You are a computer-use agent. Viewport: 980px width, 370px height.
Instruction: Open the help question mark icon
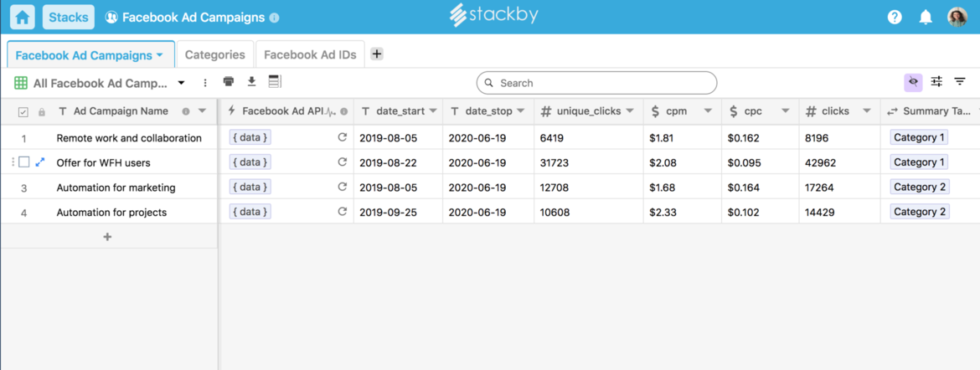[x=895, y=17]
